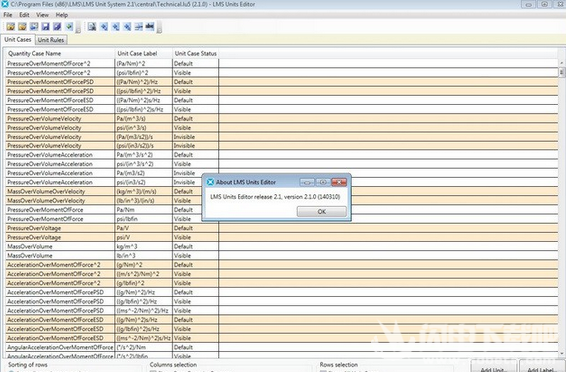Select the '(g/Nm)^2' label cell
Viewport: 566px width, 372px height.
click(x=144, y=265)
